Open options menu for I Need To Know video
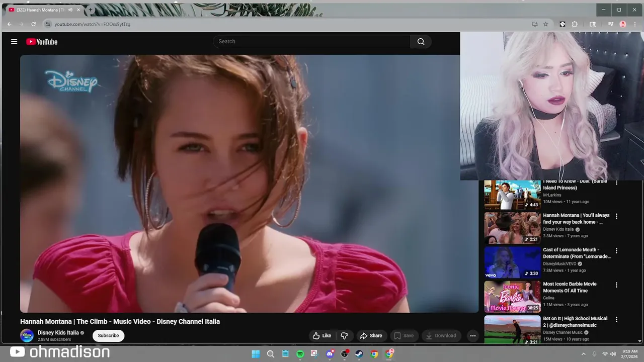Viewport: 644px width, 362px height. point(616,183)
